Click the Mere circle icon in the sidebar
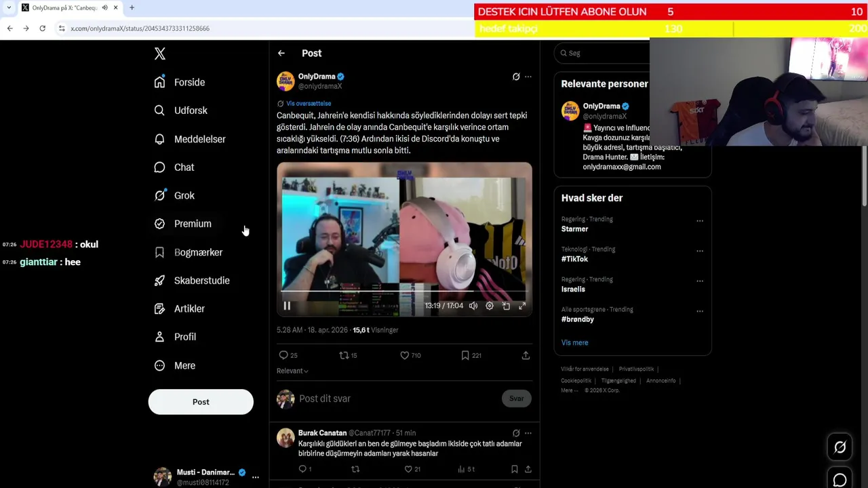 coord(159,365)
